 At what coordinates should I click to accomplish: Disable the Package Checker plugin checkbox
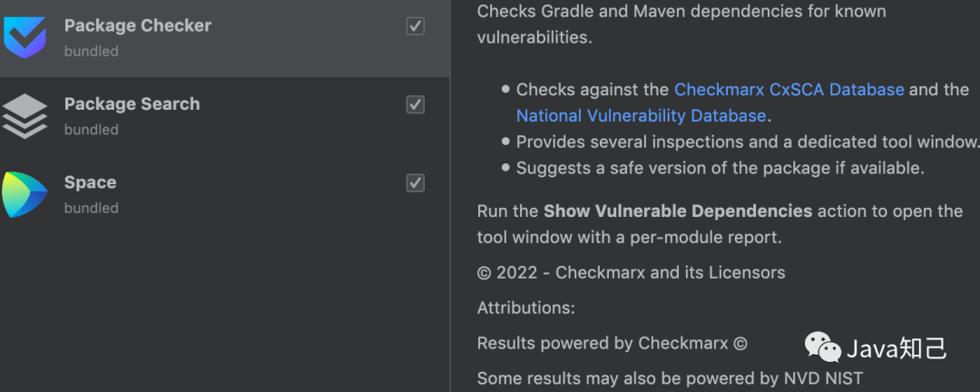[416, 26]
